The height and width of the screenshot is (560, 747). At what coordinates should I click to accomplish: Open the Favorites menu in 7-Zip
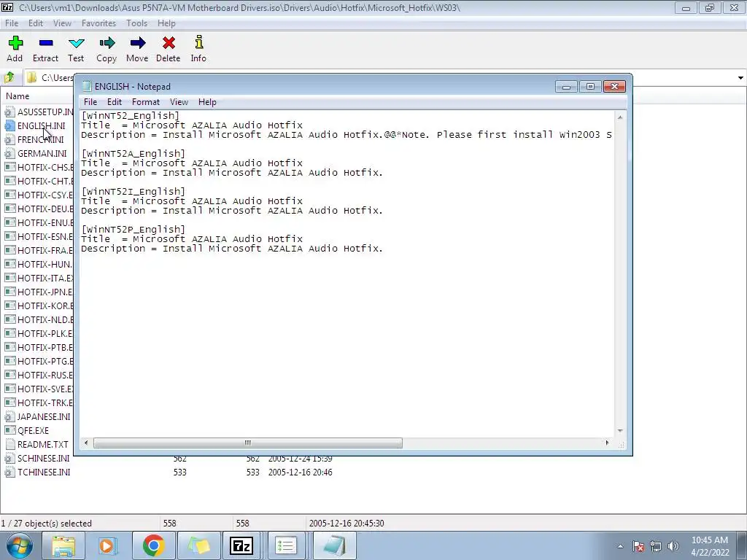coord(98,23)
